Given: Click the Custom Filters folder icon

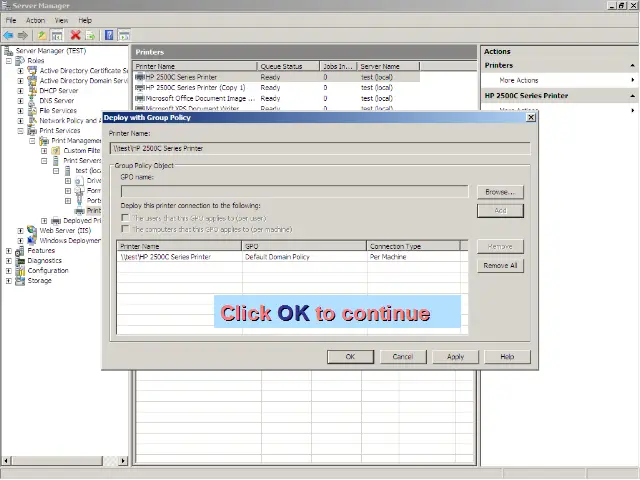Looking at the screenshot, I should [x=56, y=151].
